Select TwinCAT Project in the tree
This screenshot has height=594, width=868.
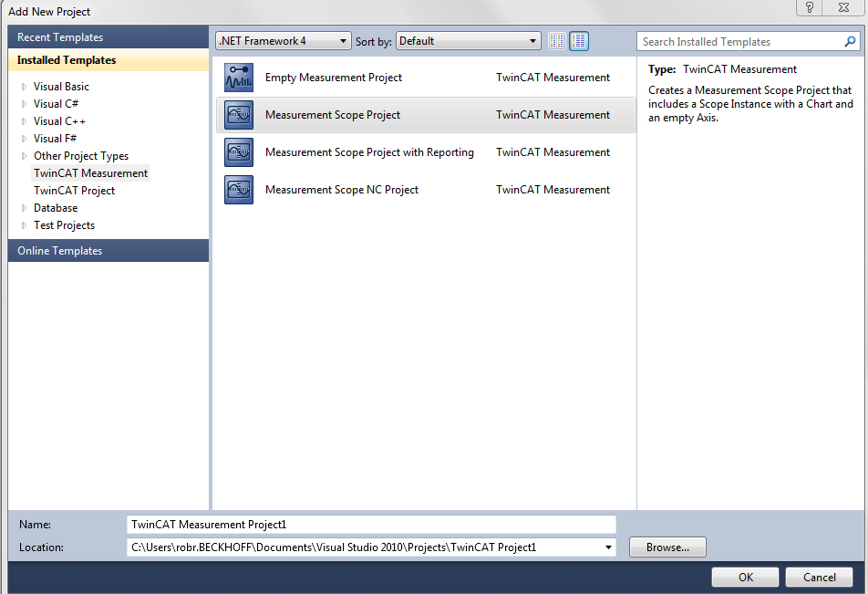tap(74, 191)
